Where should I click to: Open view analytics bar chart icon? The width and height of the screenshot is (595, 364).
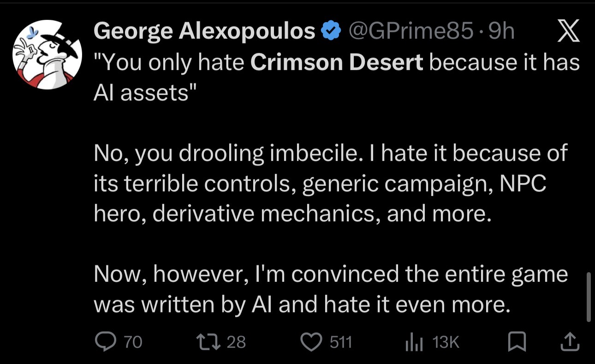(414, 342)
